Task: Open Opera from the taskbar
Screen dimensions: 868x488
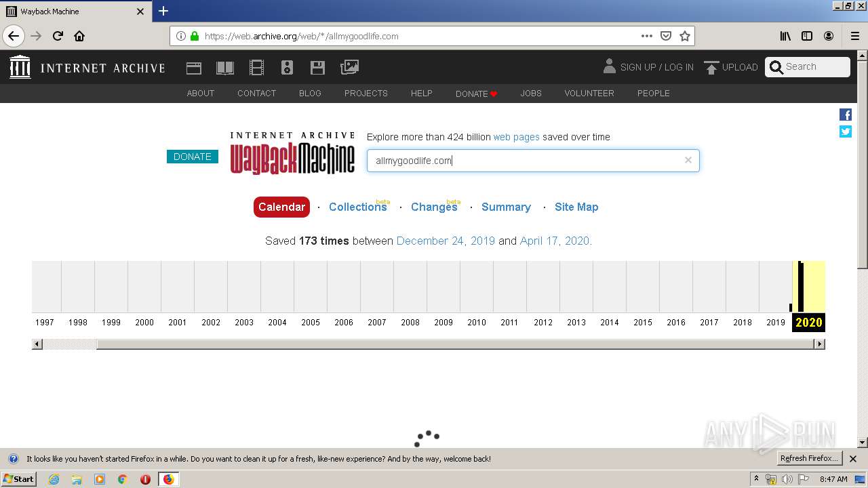Action: tap(145, 479)
